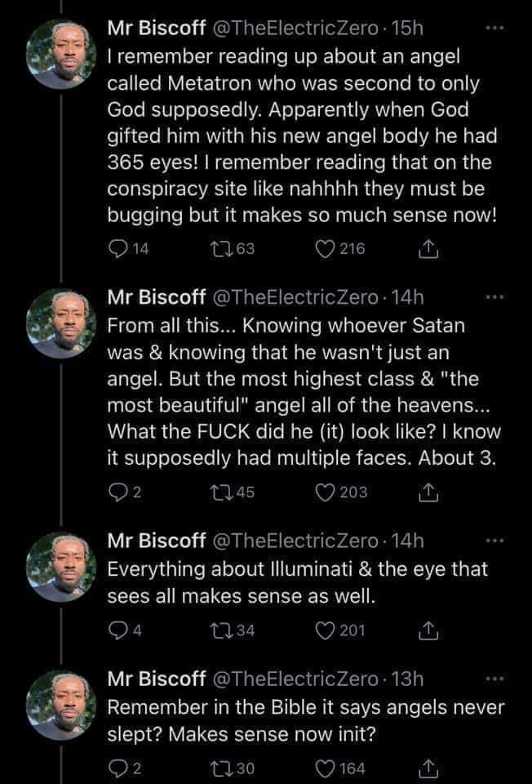Reply to the Illuminati eye tweet
Viewport: 532px width, 784px height.
[x=117, y=629]
